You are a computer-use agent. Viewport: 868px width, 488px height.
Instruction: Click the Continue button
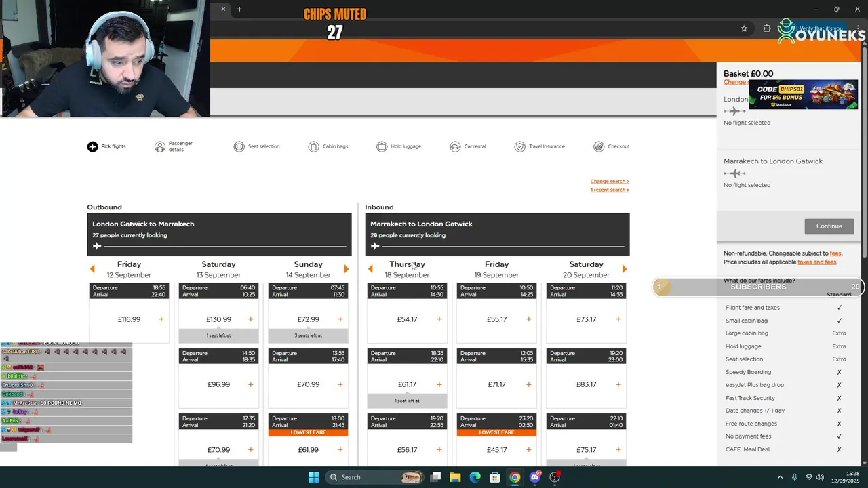[x=829, y=226]
